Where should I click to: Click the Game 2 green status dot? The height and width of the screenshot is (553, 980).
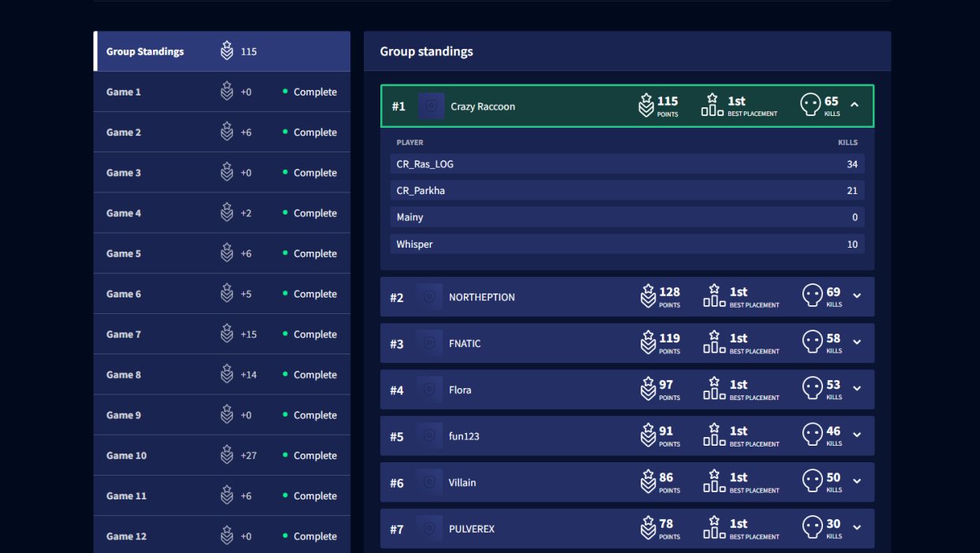[x=286, y=132]
